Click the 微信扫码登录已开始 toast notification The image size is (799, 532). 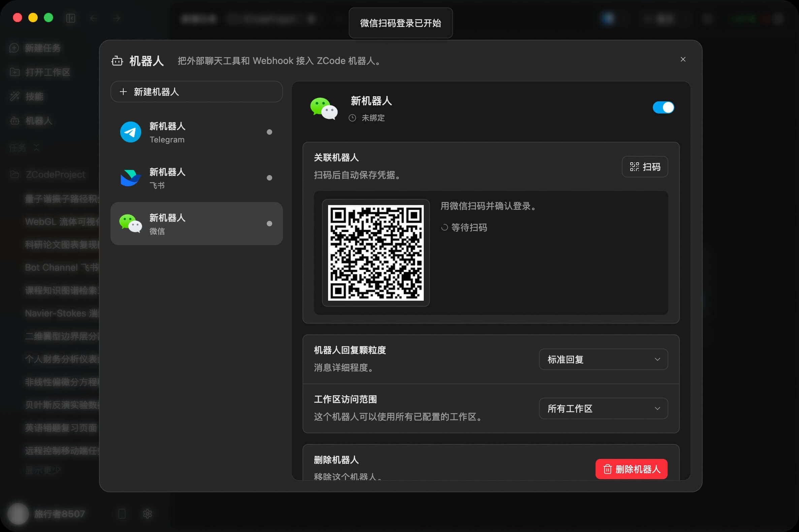click(x=401, y=23)
